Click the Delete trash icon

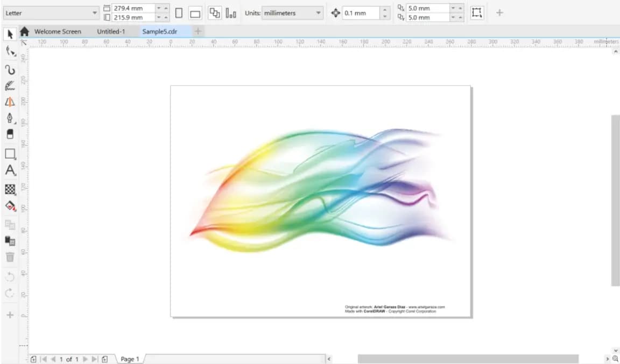point(10,257)
